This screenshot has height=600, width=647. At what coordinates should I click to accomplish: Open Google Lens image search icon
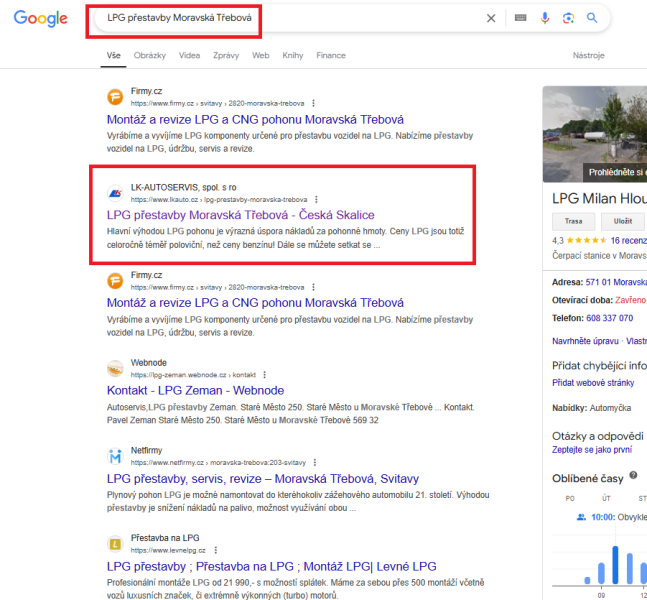(569, 18)
